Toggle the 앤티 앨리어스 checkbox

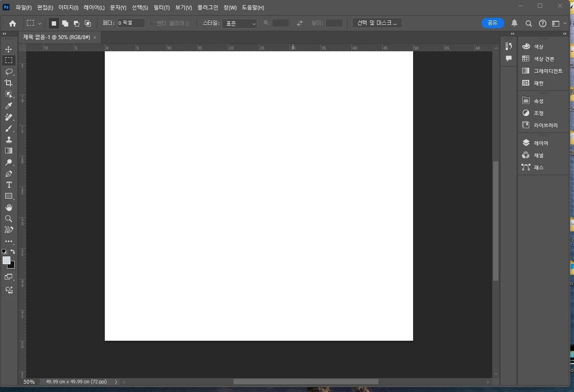(x=151, y=23)
